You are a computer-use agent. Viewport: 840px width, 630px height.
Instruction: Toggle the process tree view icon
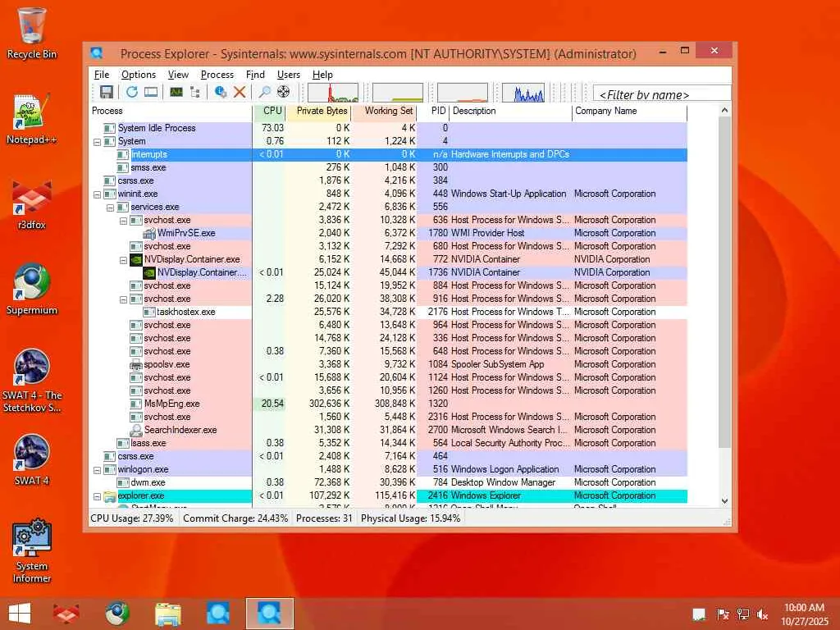[195, 92]
